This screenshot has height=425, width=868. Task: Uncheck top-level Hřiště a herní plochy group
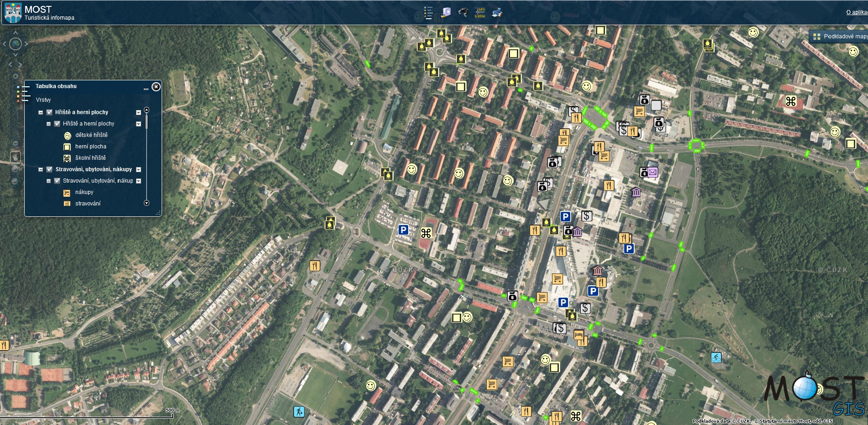tap(49, 112)
